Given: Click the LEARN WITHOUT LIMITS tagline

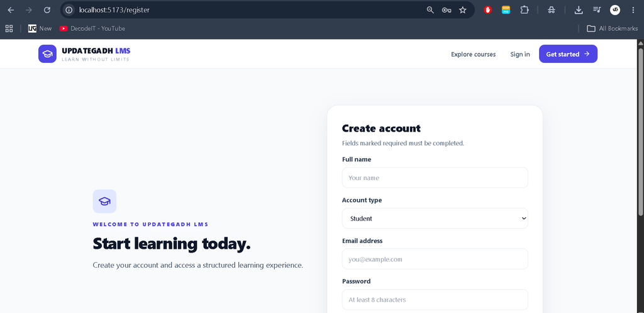Looking at the screenshot, I should pos(96,60).
